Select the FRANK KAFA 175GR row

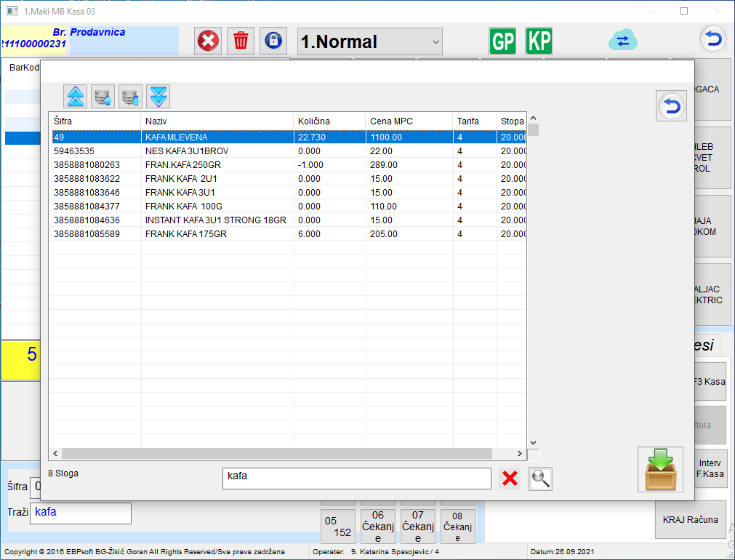[x=288, y=234]
